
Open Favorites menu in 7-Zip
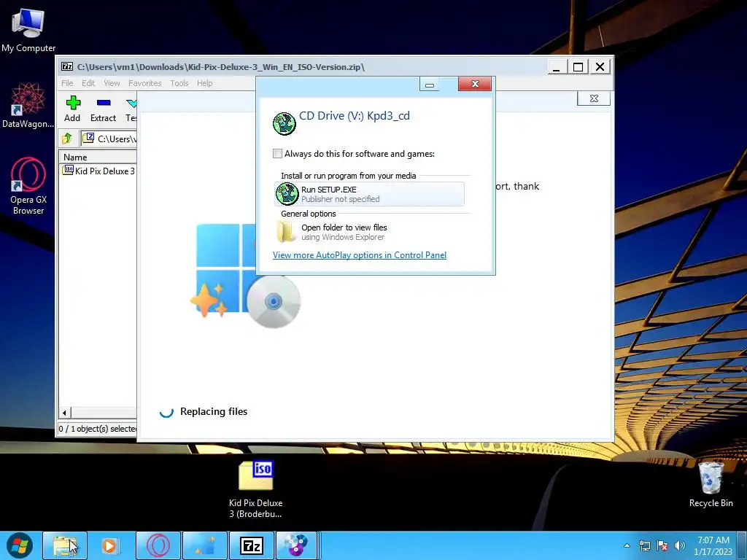[x=145, y=83]
